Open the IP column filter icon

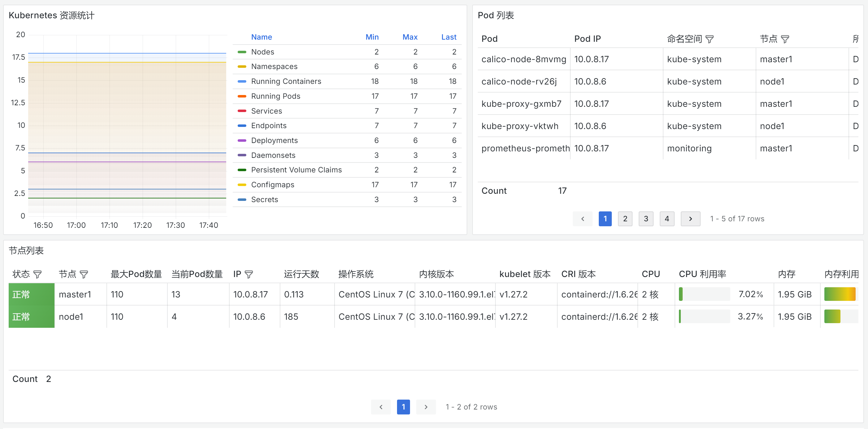(x=249, y=274)
